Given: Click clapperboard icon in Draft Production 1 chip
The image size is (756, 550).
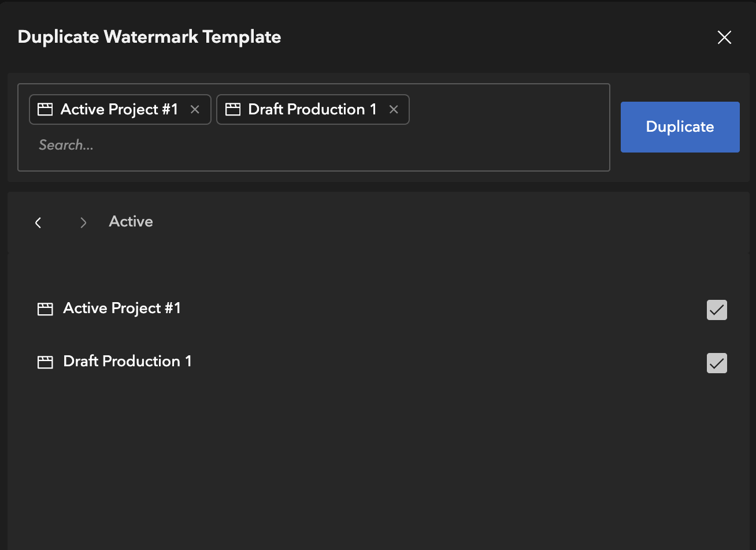Looking at the screenshot, I should point(232,110).
